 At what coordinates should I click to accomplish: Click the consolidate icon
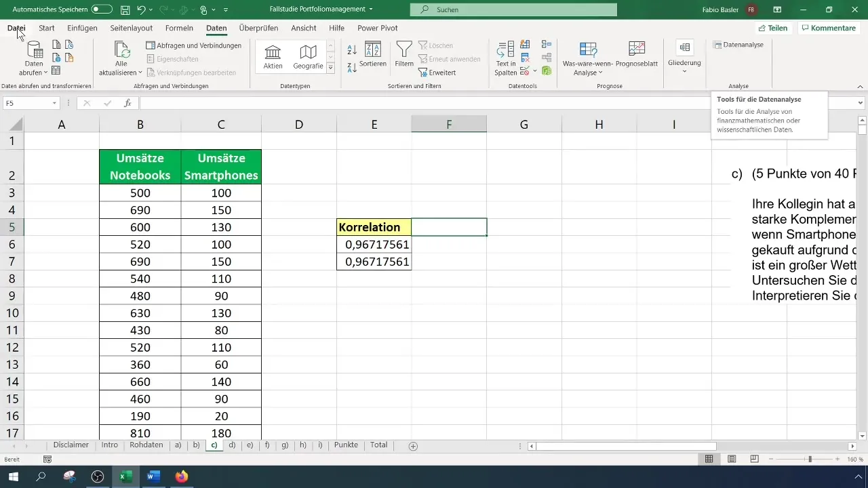click(x=547, y=45)
